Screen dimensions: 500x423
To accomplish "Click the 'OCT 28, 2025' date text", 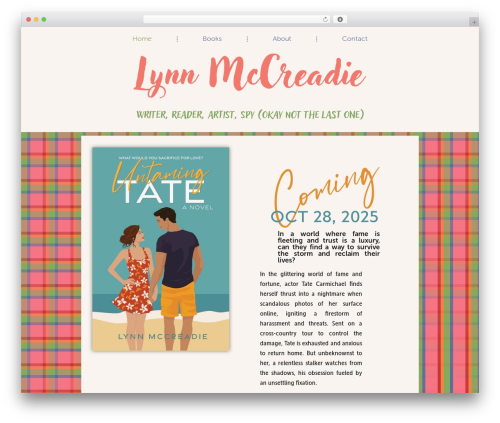I will coord(324,217).
